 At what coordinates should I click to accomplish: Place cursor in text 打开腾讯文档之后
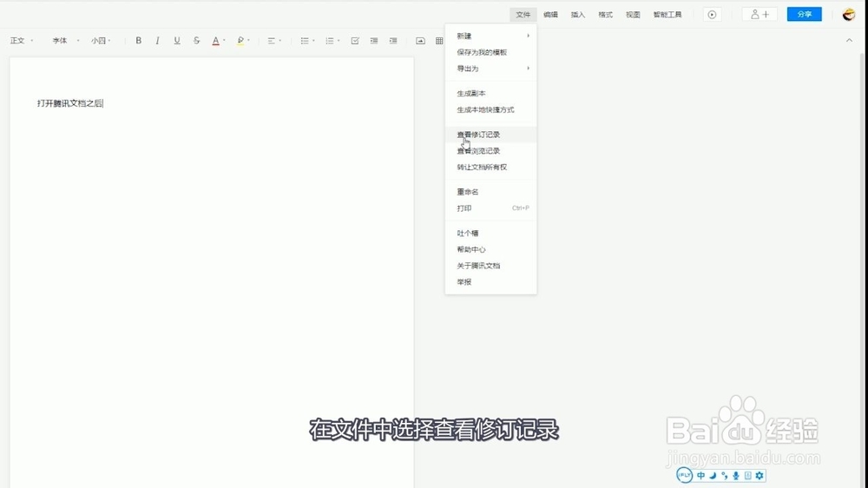[69, 103]
